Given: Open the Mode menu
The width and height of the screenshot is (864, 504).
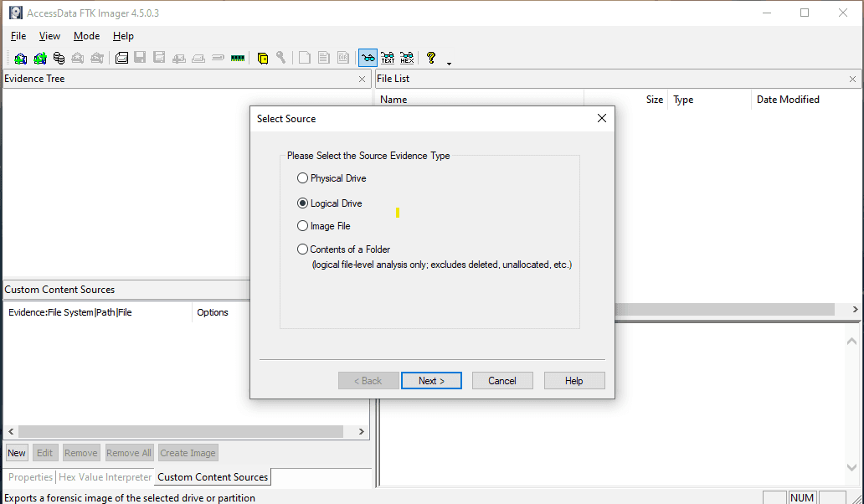Looking at the screenshot, I should [86, 36].
